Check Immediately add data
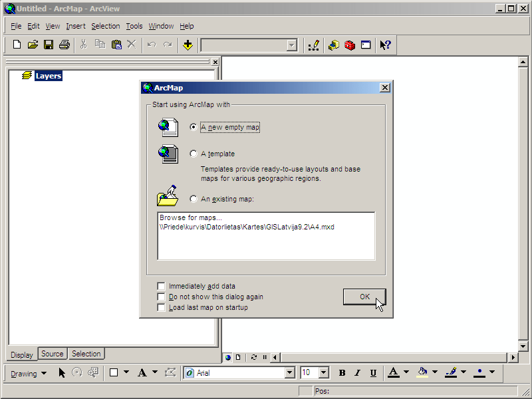 point(161,286)
